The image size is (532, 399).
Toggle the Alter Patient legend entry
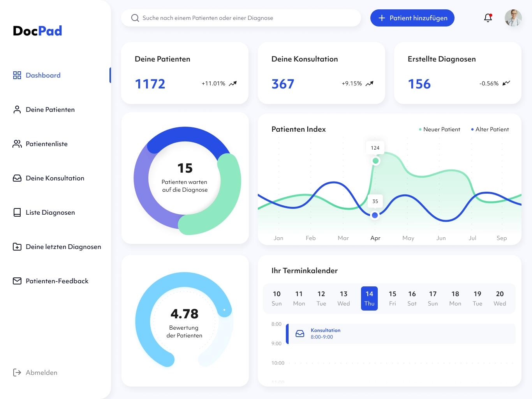point(490,129)
